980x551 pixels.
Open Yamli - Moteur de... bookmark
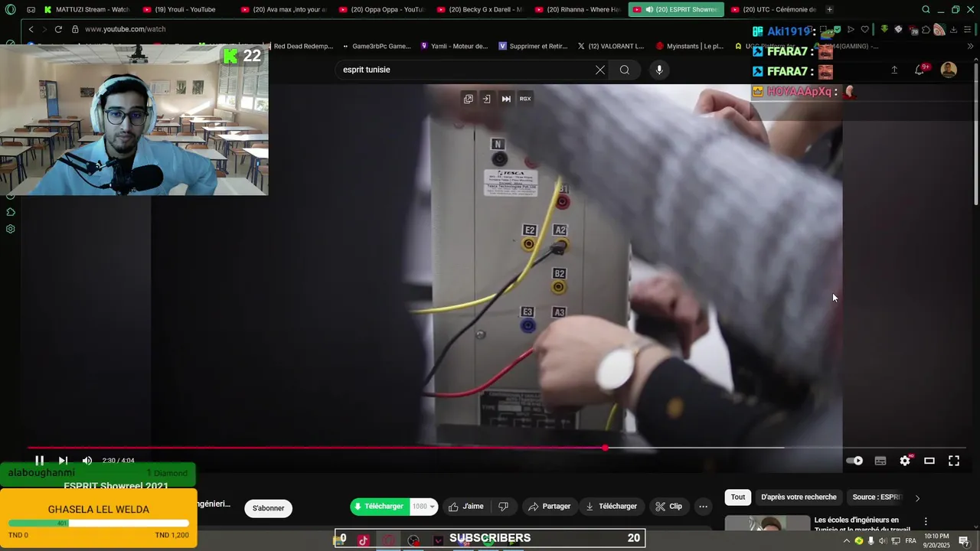coord(454,46)
